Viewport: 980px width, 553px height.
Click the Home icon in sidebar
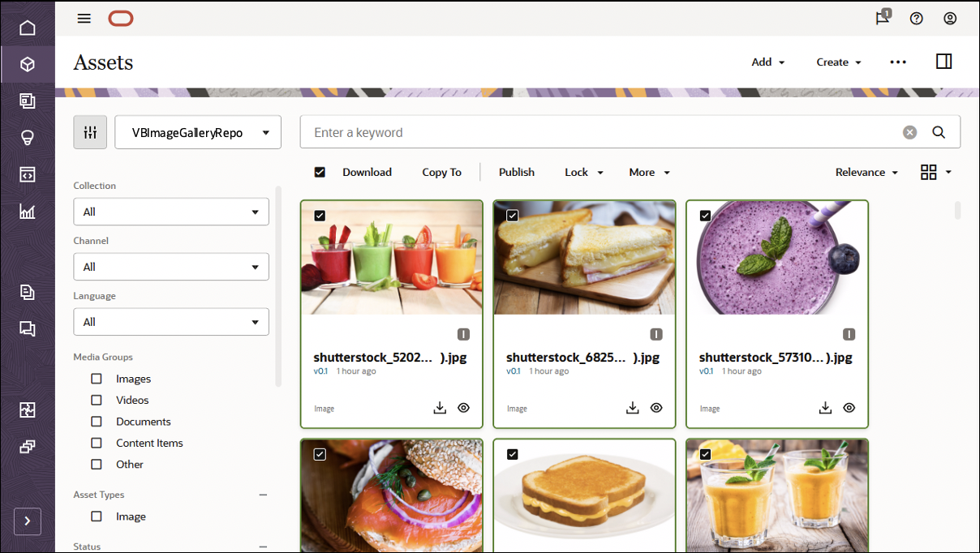coord(28,28)
